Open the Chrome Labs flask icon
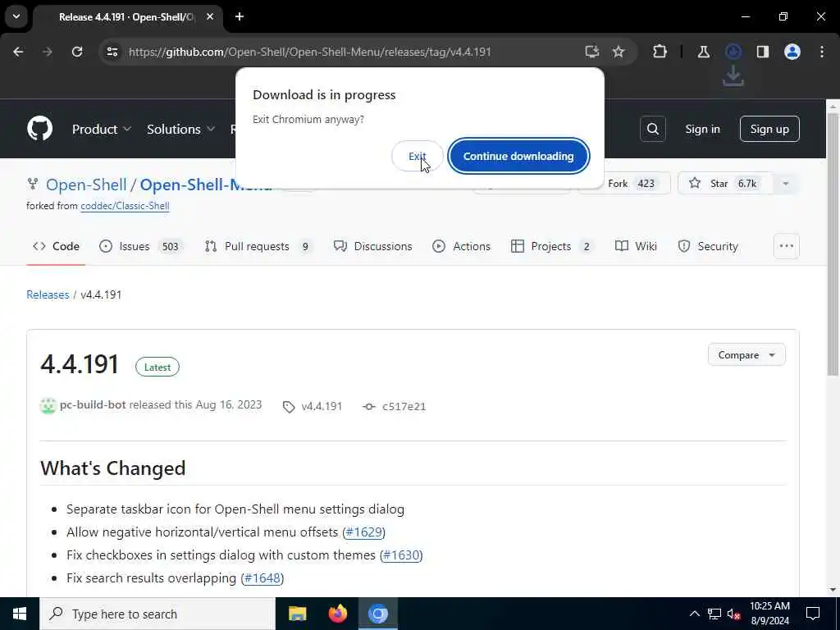Screen dimensions: 840x630 tap(703, 52)
